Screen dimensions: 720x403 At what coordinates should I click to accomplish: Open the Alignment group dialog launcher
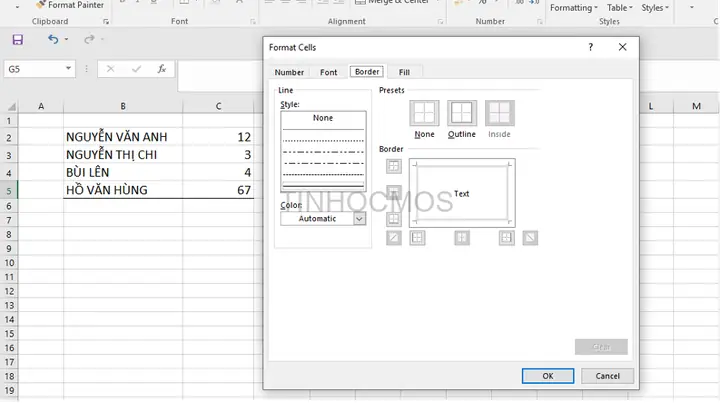440,22
